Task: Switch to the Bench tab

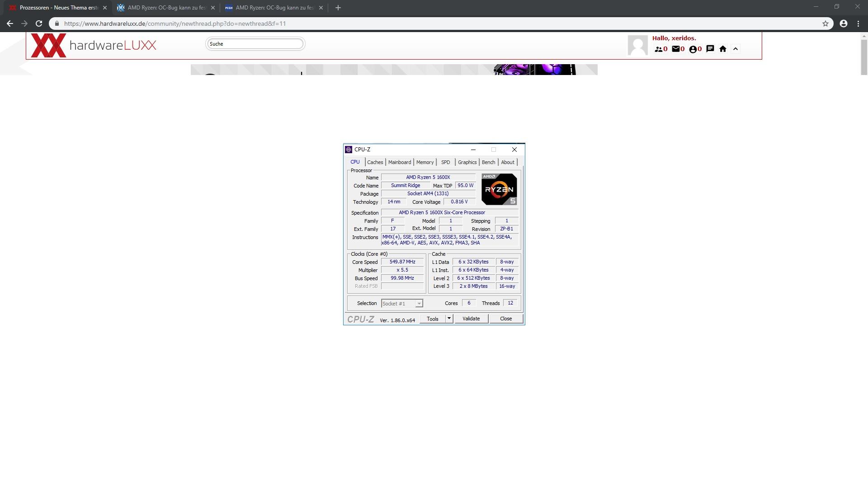Action: [489, 162]
